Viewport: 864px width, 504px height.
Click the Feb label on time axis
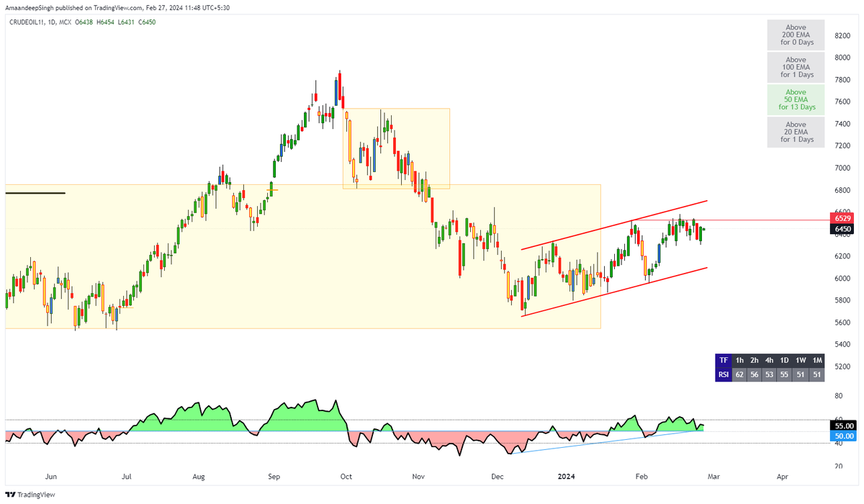point(642,477)
